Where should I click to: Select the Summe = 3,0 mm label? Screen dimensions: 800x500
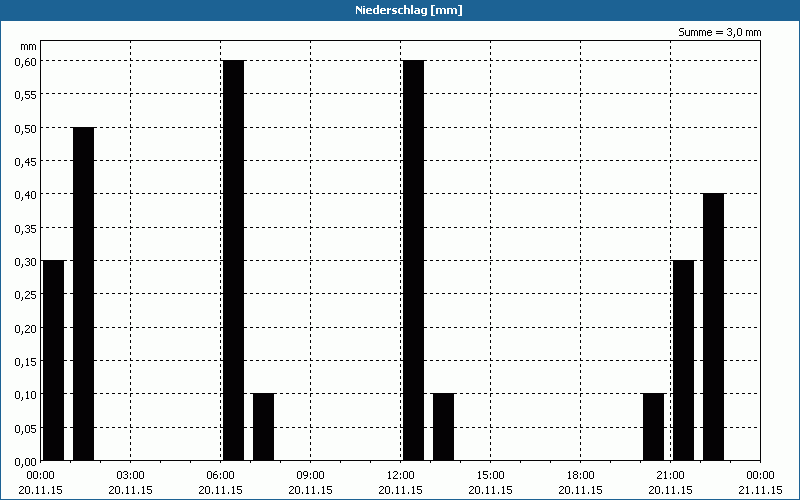tap(719, 32)
